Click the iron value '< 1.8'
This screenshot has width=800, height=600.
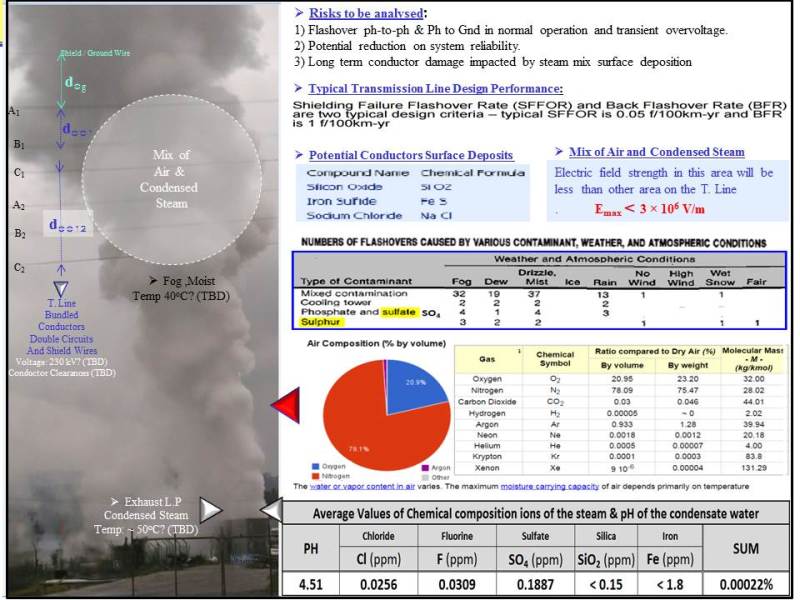pos(670,584)
